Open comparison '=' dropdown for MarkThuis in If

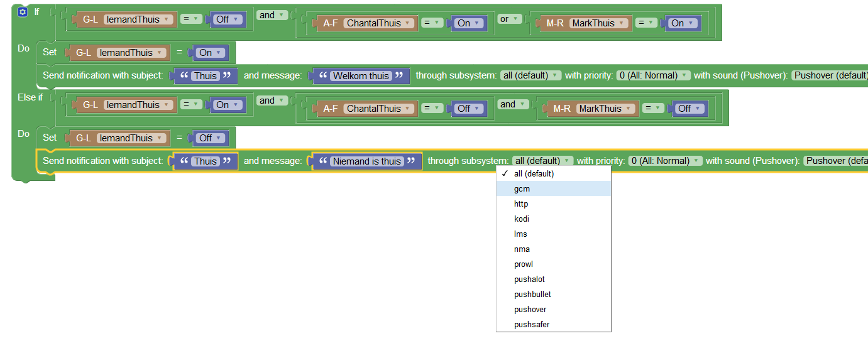[x=646, y=23]
